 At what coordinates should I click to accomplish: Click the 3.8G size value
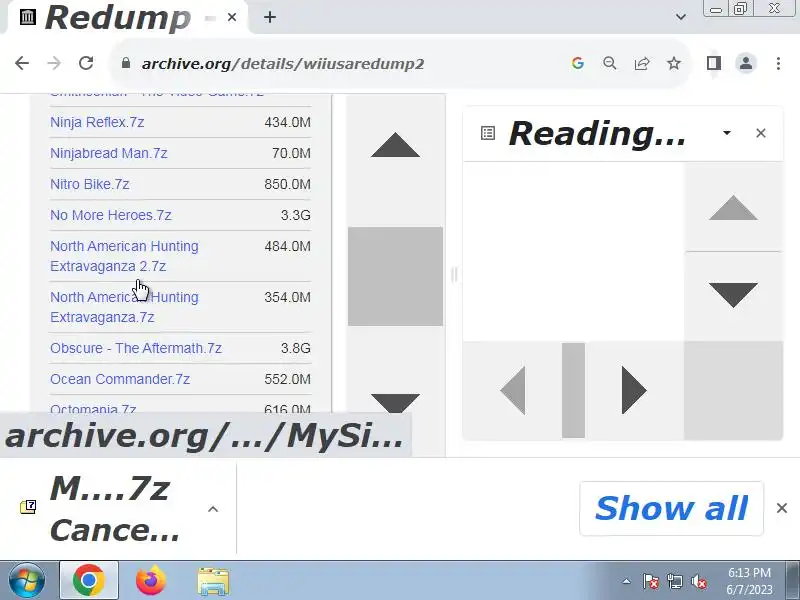tap(295, 348)
